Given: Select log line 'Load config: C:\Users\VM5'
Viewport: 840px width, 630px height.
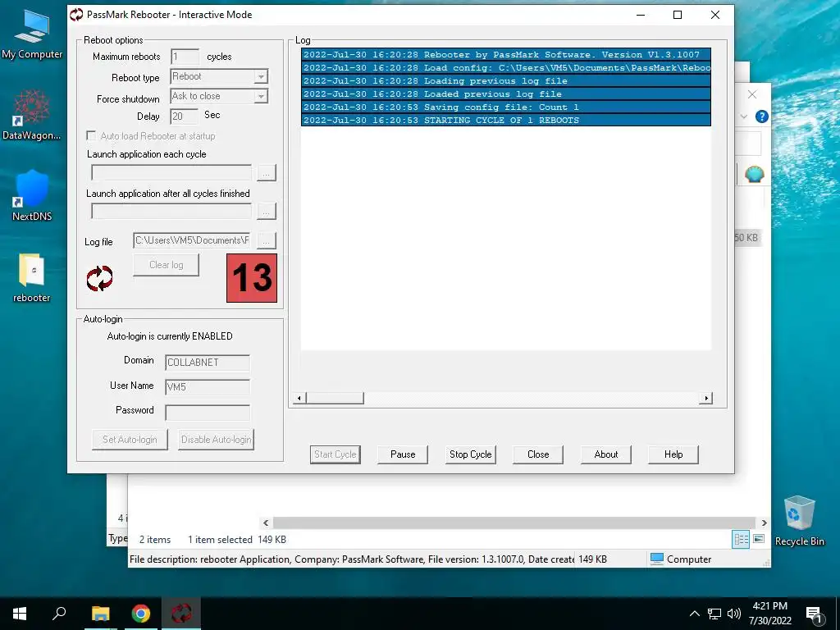Looking at the screenshot, I should click(505, 67).
